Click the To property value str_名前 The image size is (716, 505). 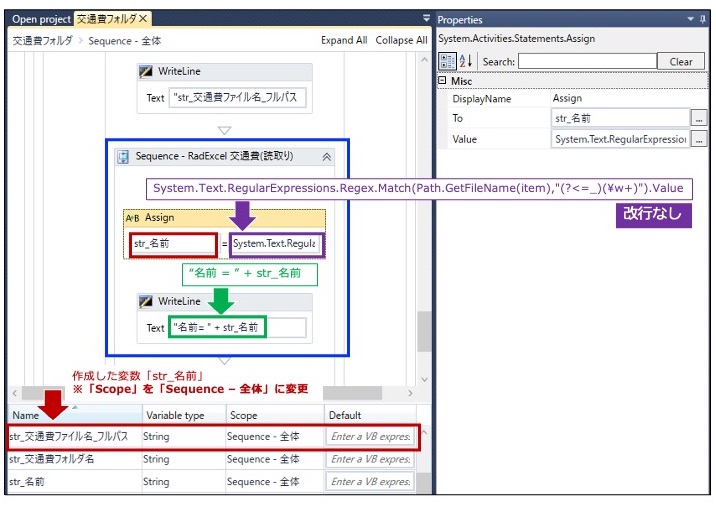pyautogui.click(x=620, y=118)
